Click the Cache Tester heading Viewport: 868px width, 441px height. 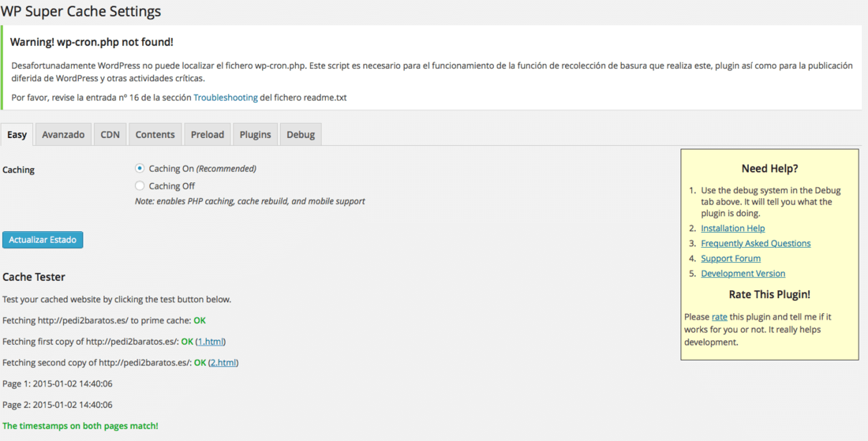point(34,277)
